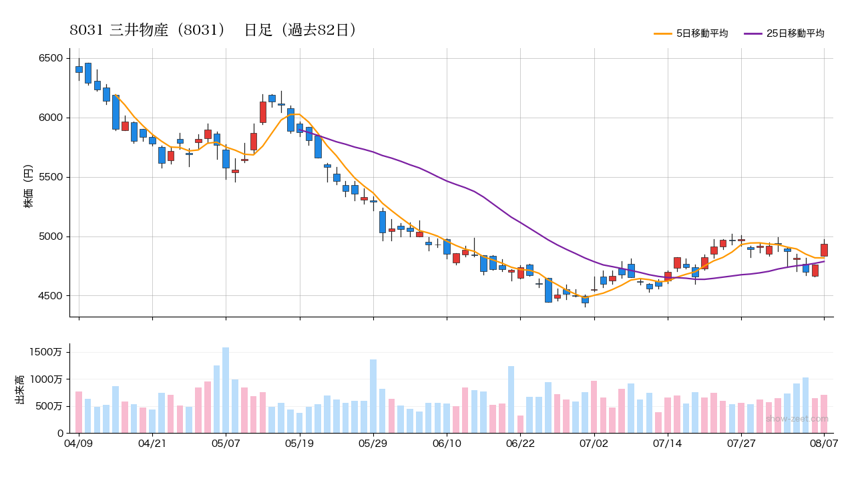The height and width of the screenshot is (481, 868).
Task: Click the orange 5-day legend line swatch
Action: 663,33
